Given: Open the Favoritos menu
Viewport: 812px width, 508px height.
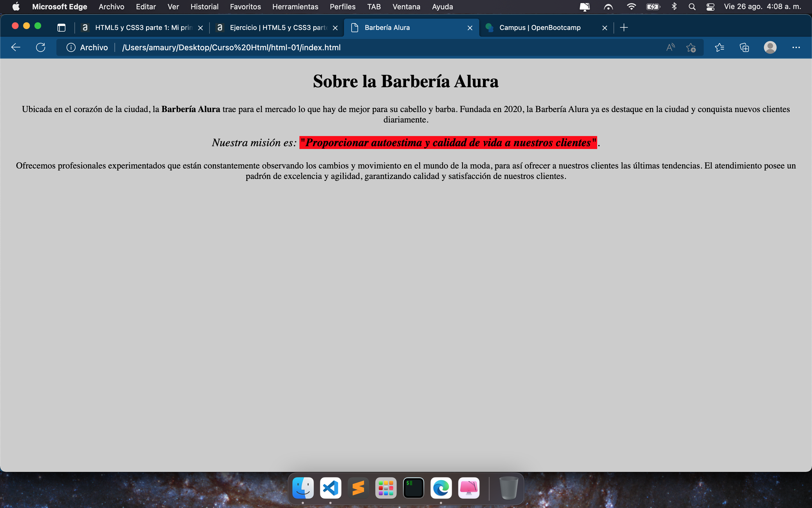Looking at the screenshot, I should click(245, 7).
